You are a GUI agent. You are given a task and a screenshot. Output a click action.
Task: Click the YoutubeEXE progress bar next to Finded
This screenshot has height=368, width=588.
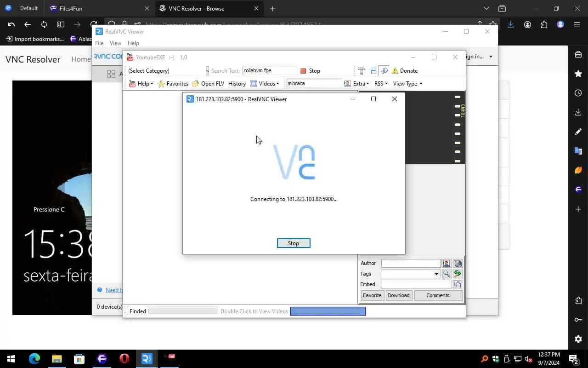pos(183,311)
